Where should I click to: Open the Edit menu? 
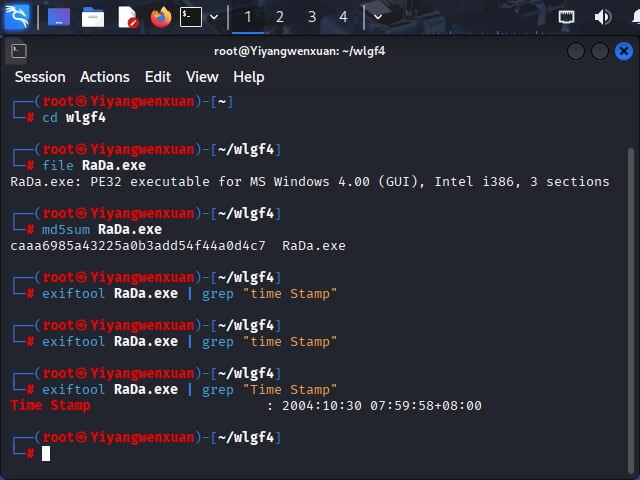click(x=158, y=77)
